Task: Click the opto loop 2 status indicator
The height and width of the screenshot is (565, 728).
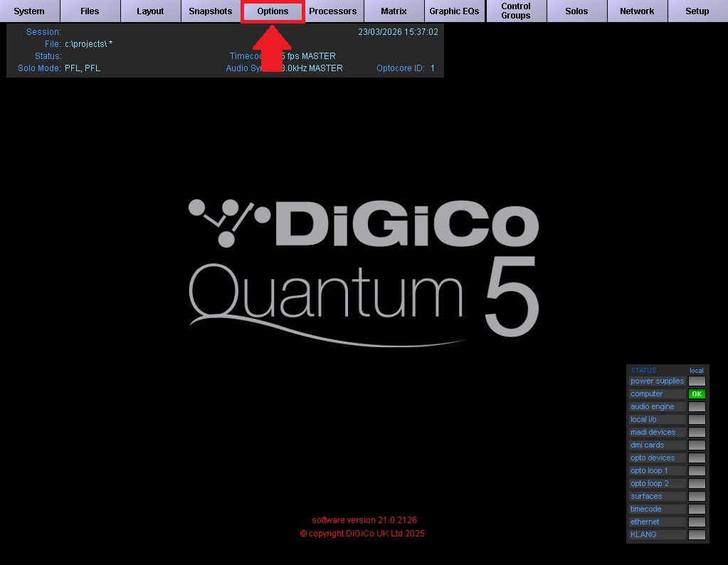Action: pos(697,483)
